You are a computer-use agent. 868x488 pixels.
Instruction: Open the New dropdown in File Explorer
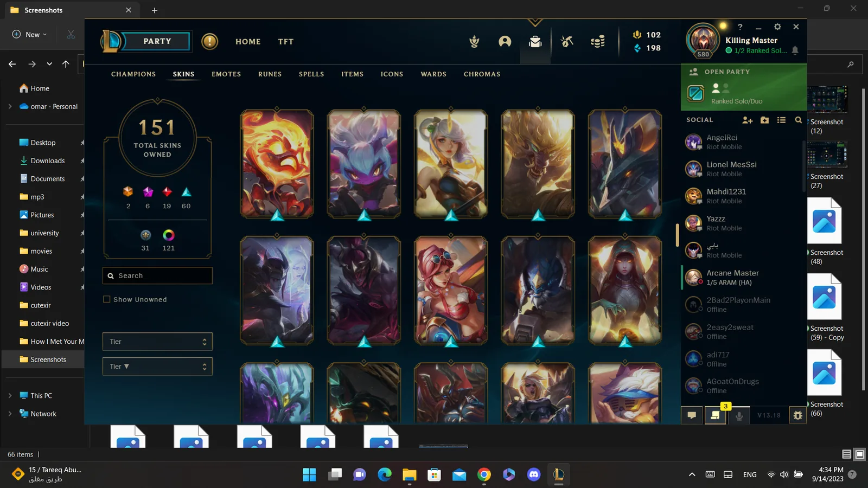29,34
